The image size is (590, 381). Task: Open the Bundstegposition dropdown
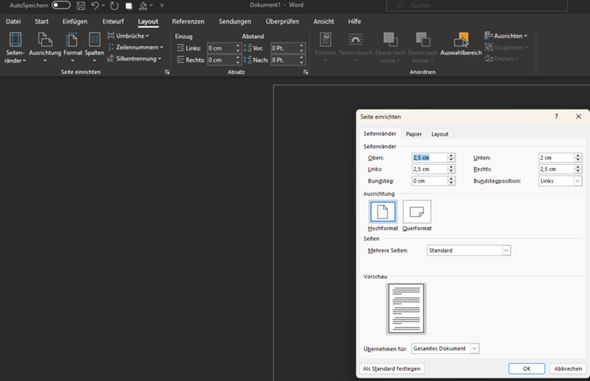[x=560, y=181]
